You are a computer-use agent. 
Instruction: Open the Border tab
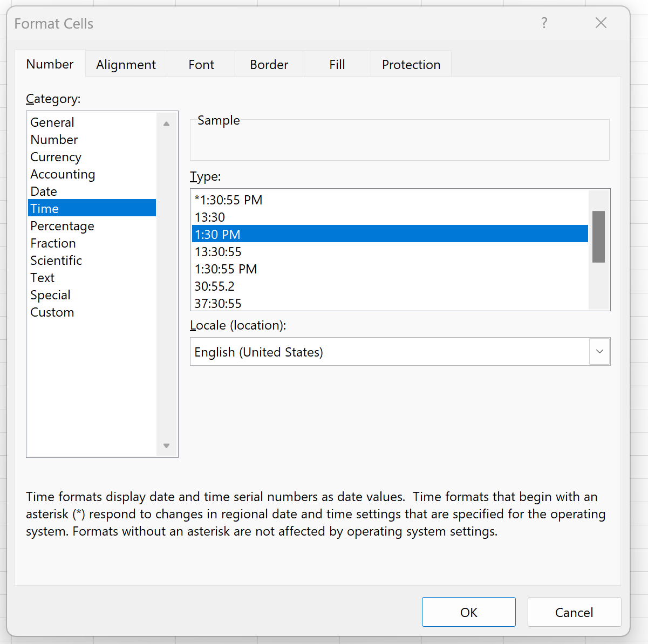tap(269, 64)
